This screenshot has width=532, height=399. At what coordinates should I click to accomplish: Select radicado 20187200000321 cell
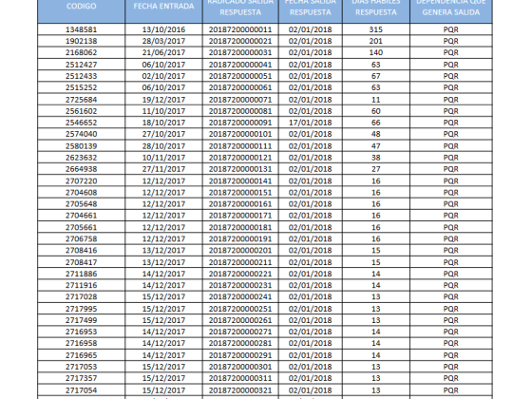click(240, 390)
